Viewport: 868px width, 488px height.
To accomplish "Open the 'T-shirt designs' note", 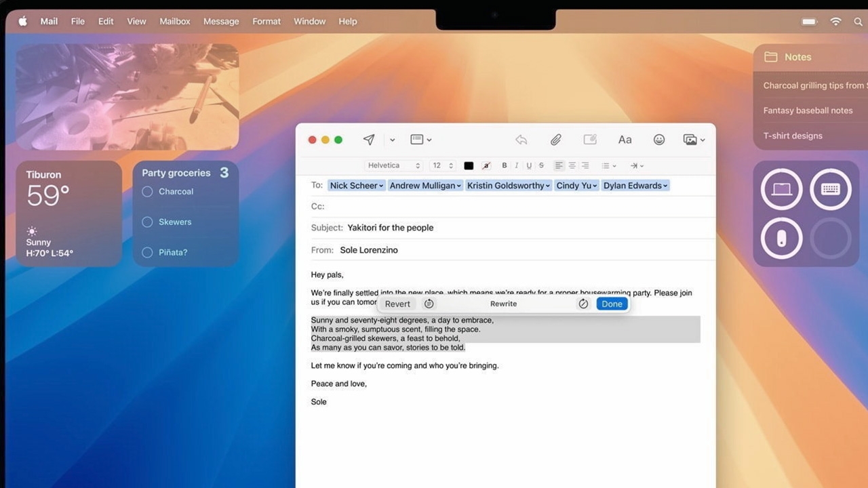I will pyautogui.click(x=793, y=136).
